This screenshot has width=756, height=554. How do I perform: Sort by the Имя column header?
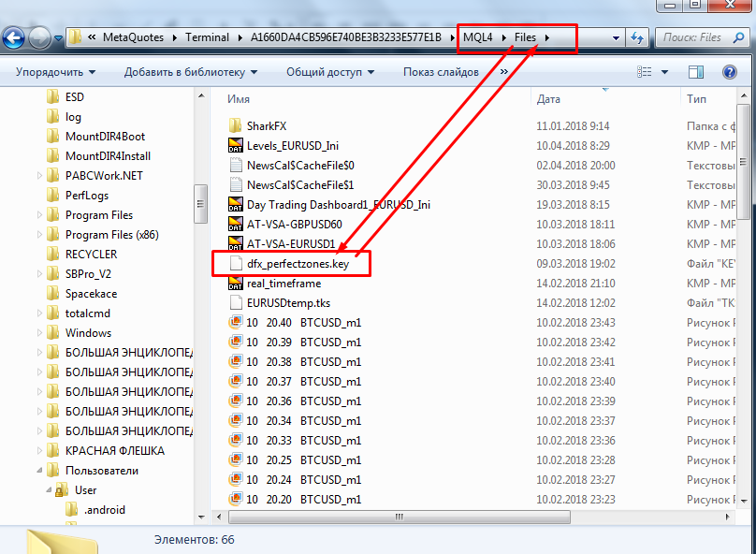tap(239, 99)
